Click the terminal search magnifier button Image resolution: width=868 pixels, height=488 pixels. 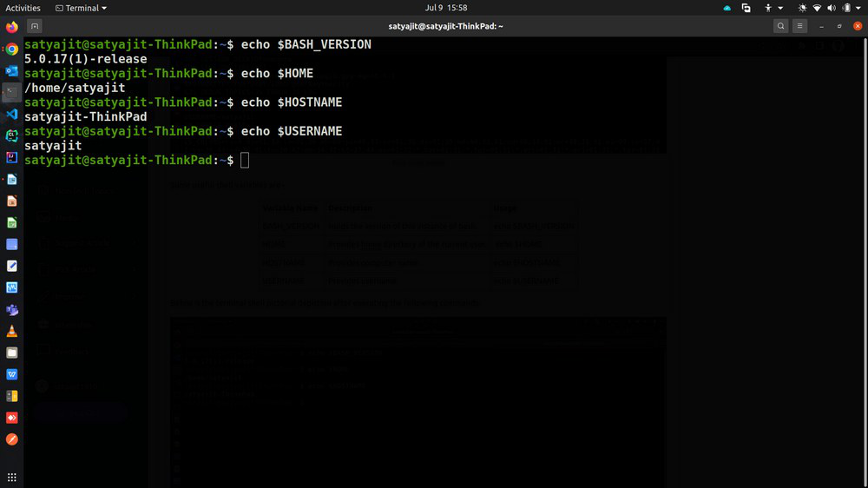[781, 26]
